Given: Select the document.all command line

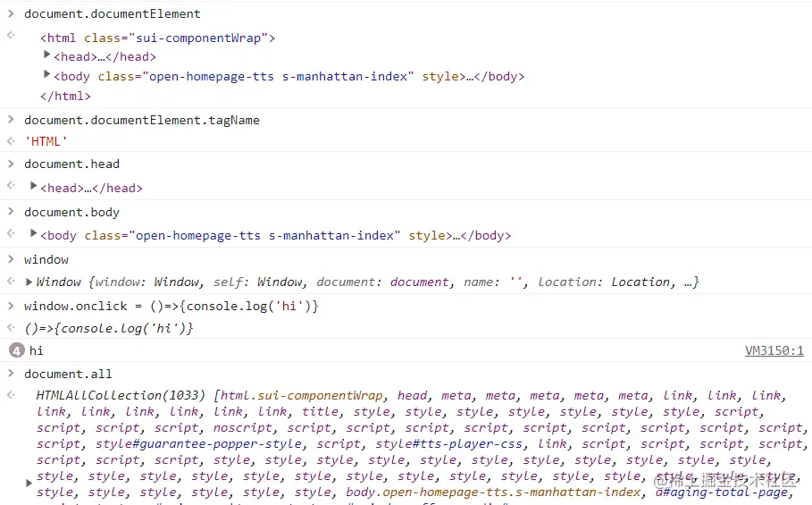Looking at the screenshot, I should (68, 374).
